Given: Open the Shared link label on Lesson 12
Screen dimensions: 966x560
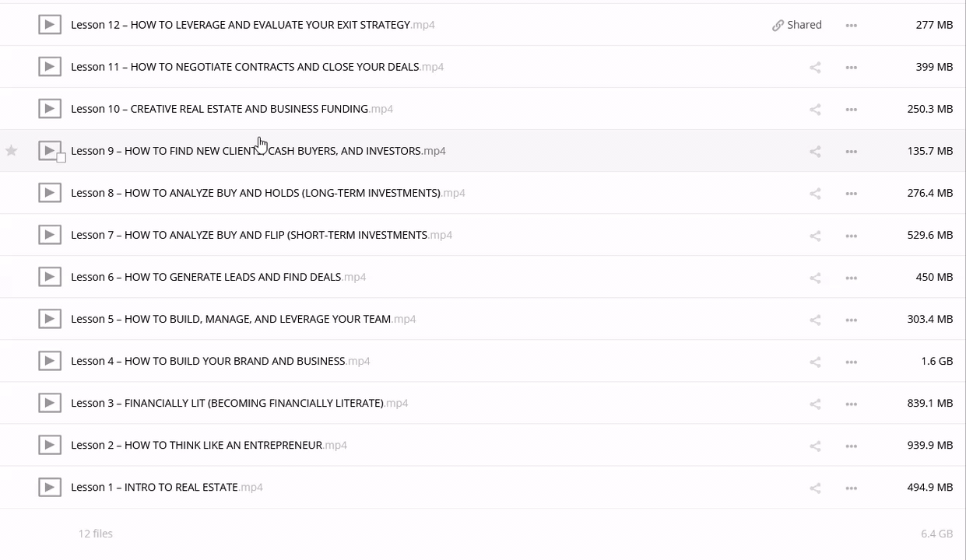Looking at the screenshot, I should [x=797, y=25].
